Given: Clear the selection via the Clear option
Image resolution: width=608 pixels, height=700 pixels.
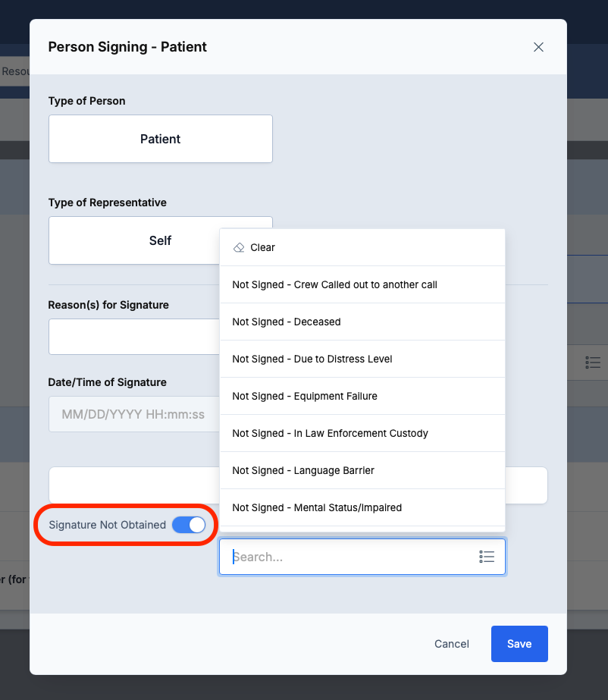Looking at the screenshot, I should 263,248.
